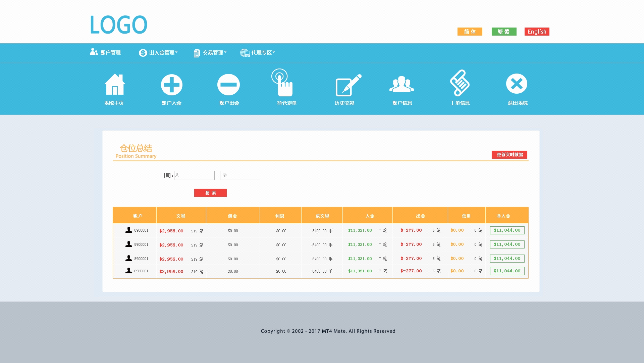Open the 账户管理 menu item
The height and width of the screenshot is (363, 644).
click(105, 52)
